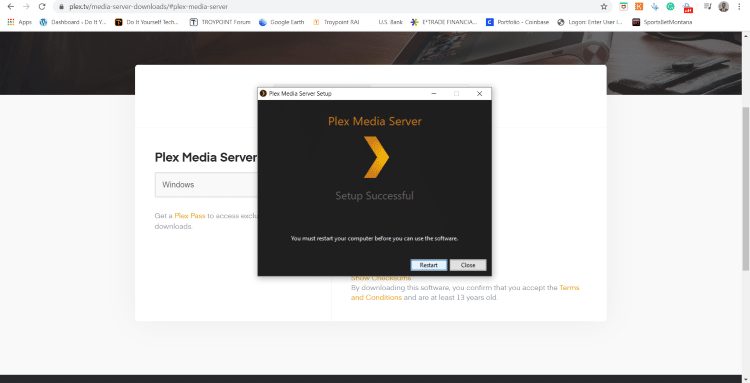Open the Dashboard WordPress bookmark
This screenshot has width=750, height=383.
(73, 22)
